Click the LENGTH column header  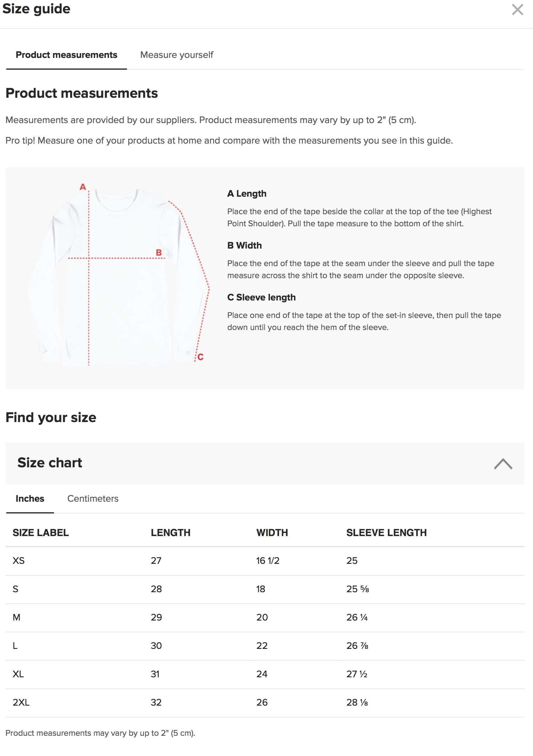170,532
